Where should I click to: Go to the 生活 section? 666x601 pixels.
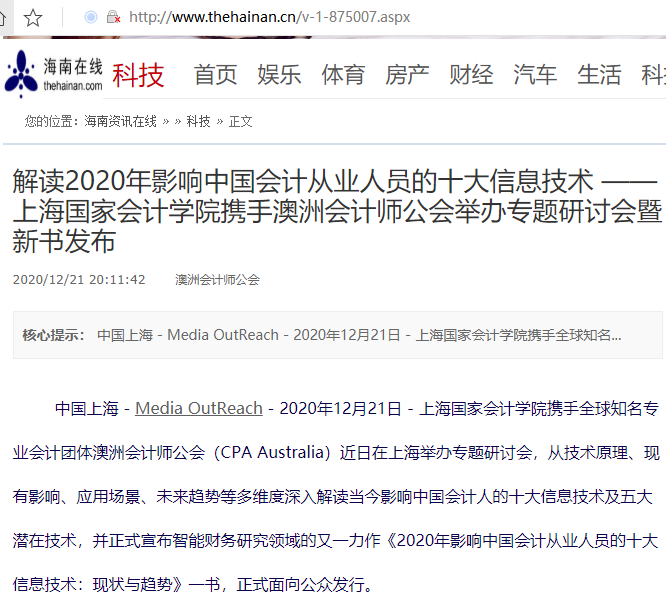[599, 75]
